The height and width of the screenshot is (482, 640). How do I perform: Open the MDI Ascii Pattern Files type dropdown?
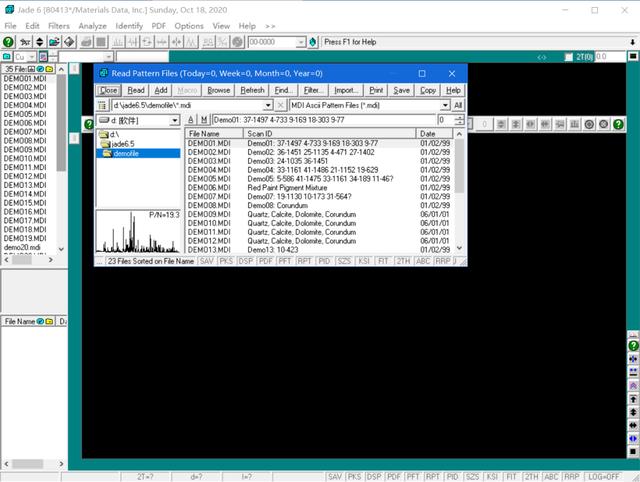446,105
